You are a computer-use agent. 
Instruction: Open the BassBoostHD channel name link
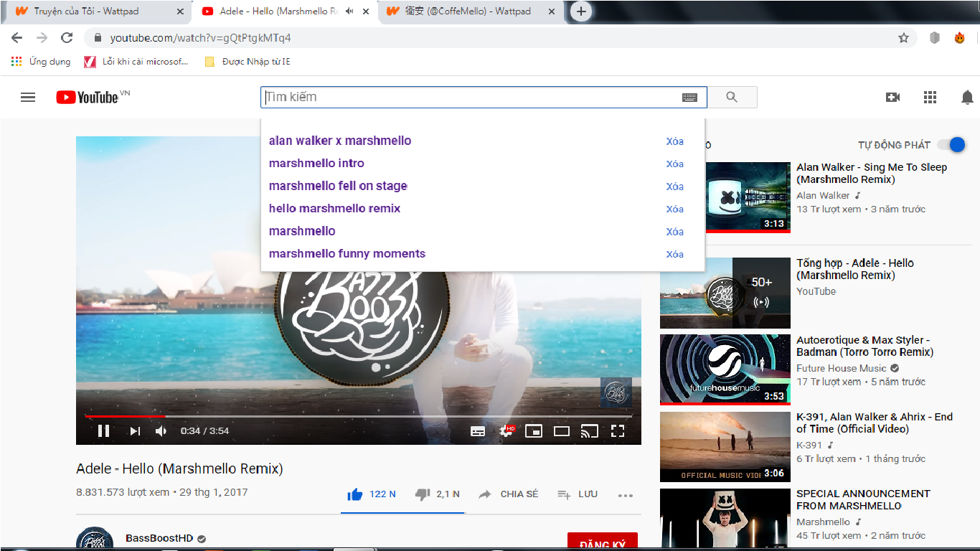click(x=159, y=538)
